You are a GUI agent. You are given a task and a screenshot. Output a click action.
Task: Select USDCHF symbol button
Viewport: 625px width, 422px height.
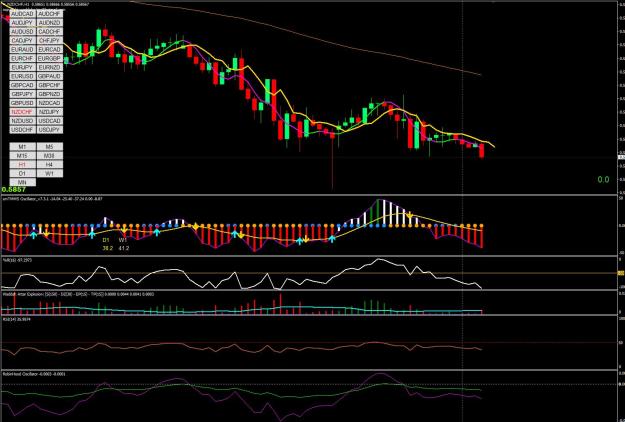pyautogui.click(x=22, y=130)
